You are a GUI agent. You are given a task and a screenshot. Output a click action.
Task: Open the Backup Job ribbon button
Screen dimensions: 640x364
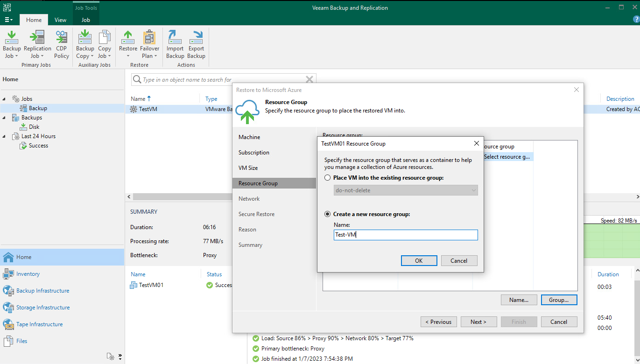pyautogui.click(x=12, y=45)
